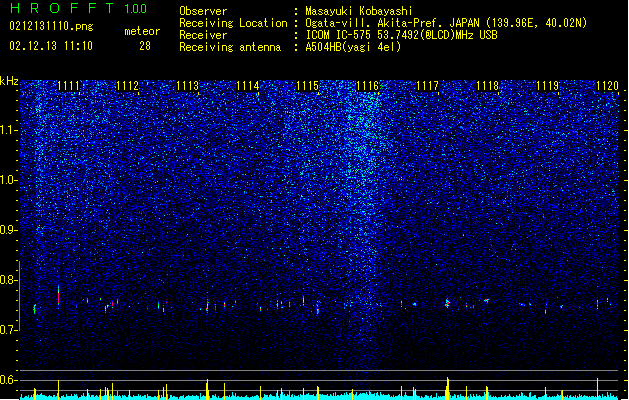Click time marker 1112
This screenshot has height=400, width=629.
pyautogui.click(x=128, y=86)
